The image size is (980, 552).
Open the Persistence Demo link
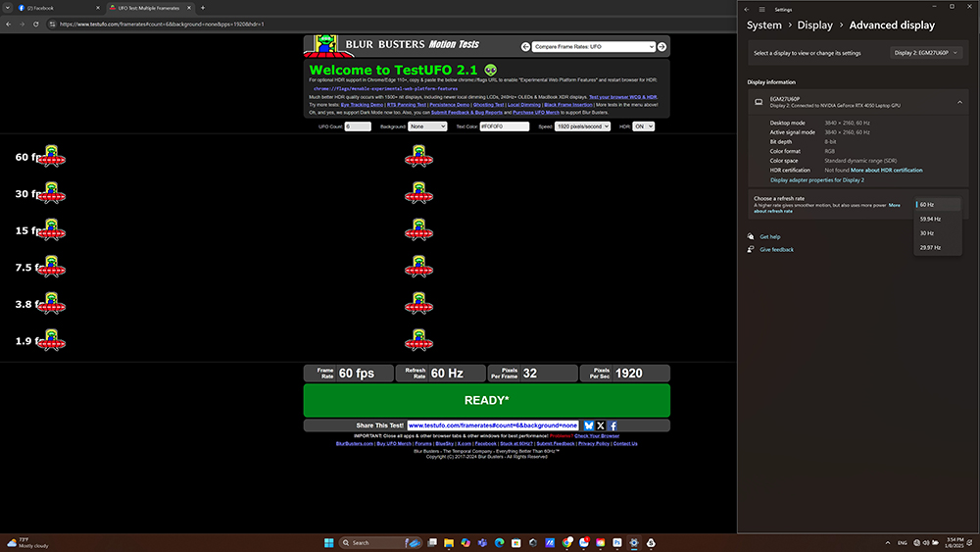pyautogui.click(x=450, y=105)
